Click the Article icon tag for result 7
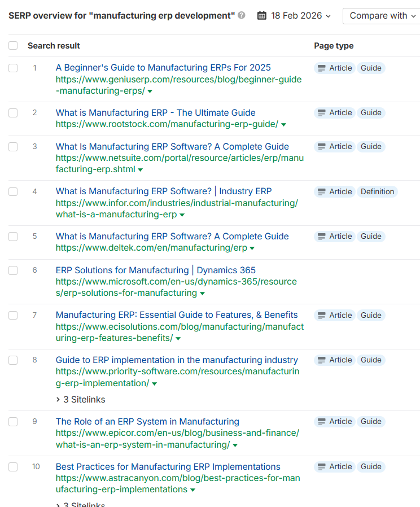The width and height of the screenshot is (420, 507). point(335,315)
